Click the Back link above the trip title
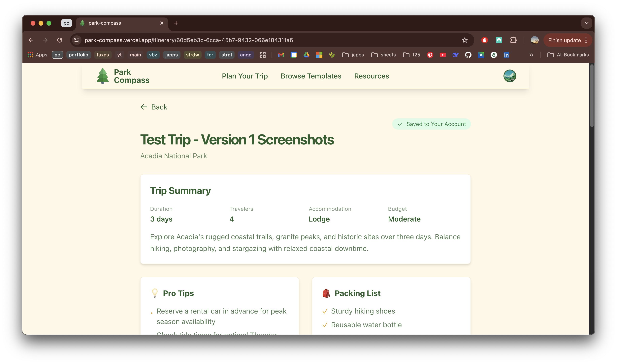Screen dimensions: 617x364 [x=154, y=107]
